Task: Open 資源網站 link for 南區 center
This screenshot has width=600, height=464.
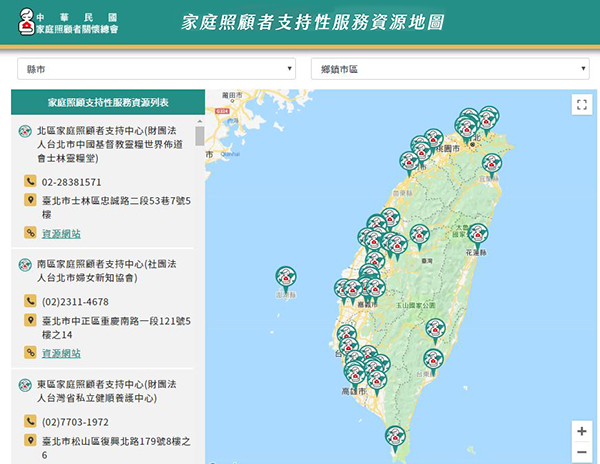Action: (61, 353)
